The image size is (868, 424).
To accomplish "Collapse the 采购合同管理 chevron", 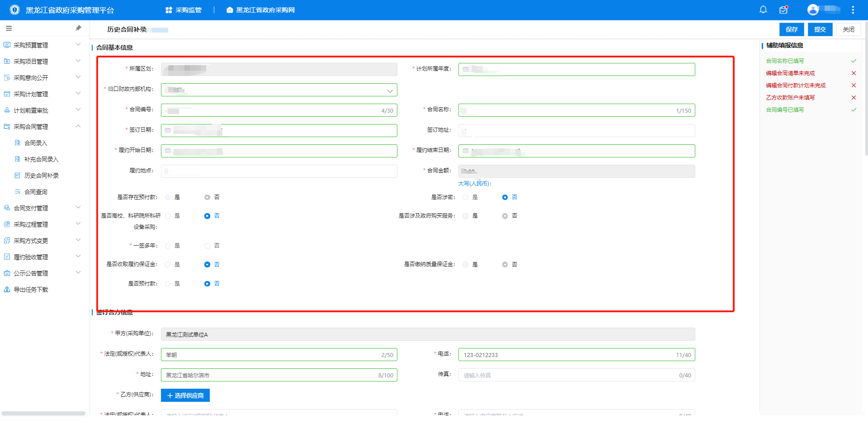I will [x=78, y=126].
